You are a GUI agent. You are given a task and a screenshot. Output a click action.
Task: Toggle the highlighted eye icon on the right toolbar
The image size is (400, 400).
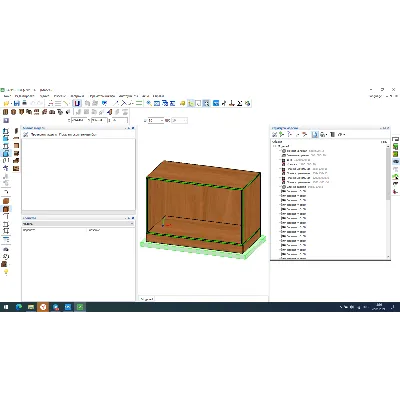396,161
